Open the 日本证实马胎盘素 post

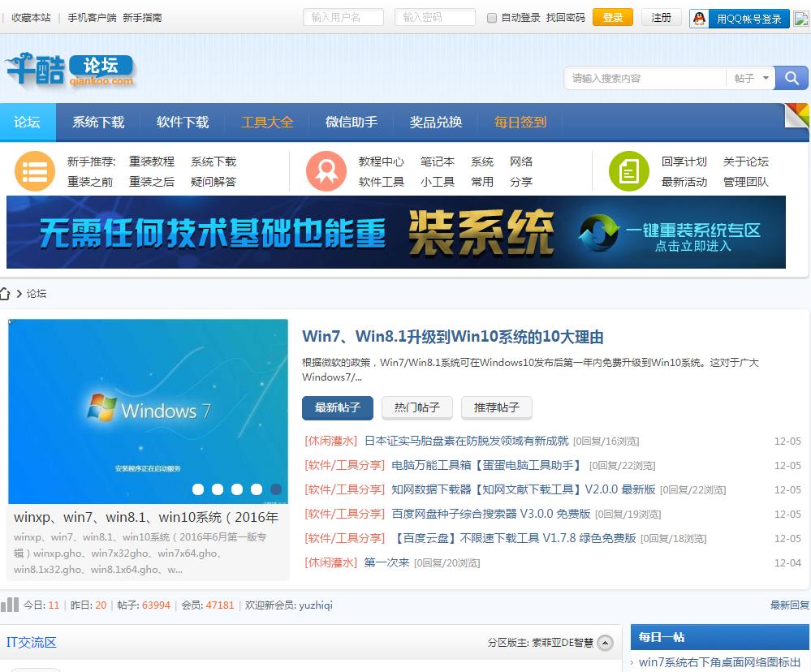pos(466,441)
